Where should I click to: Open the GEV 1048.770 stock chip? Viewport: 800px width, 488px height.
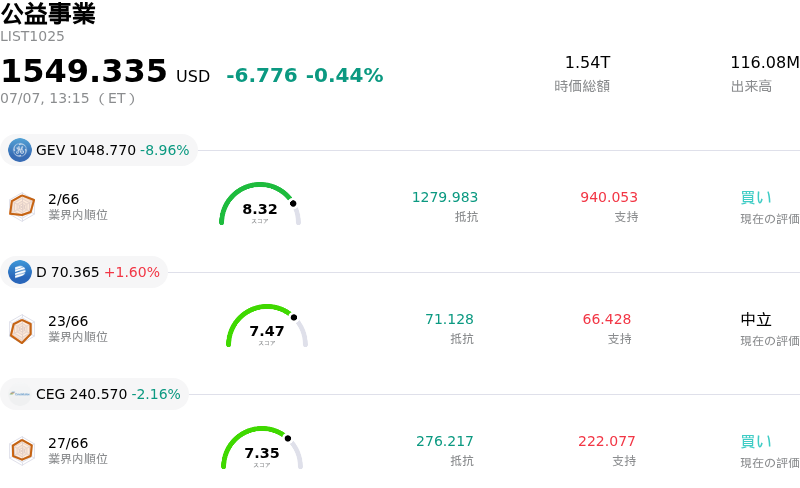click(x=99, y=150)
